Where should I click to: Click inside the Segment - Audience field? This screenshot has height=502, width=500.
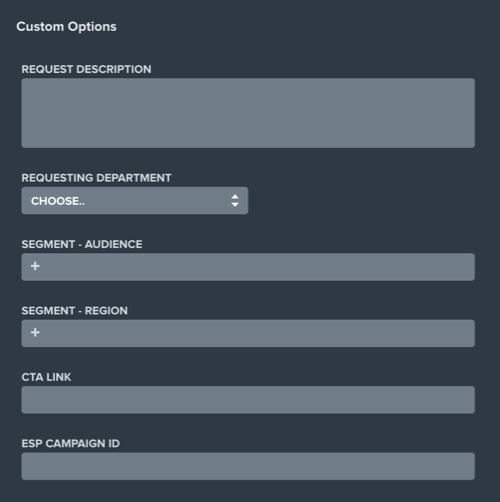click(248, 267)
